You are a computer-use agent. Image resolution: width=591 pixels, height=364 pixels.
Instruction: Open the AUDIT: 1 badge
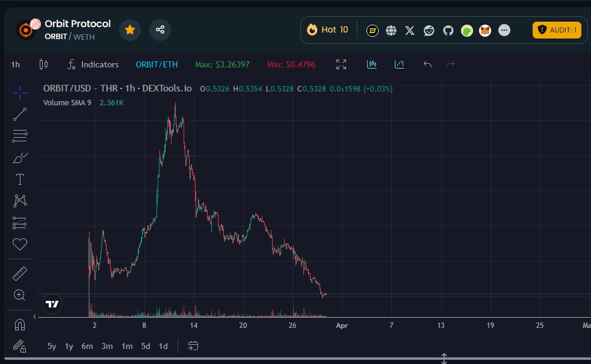pos(557,30)
